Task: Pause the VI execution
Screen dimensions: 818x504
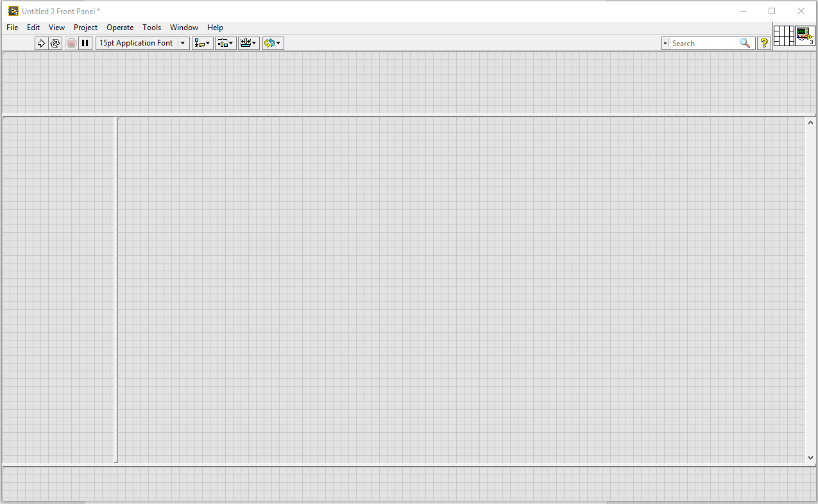Action: pyautogui.click(x=85, y=43)
